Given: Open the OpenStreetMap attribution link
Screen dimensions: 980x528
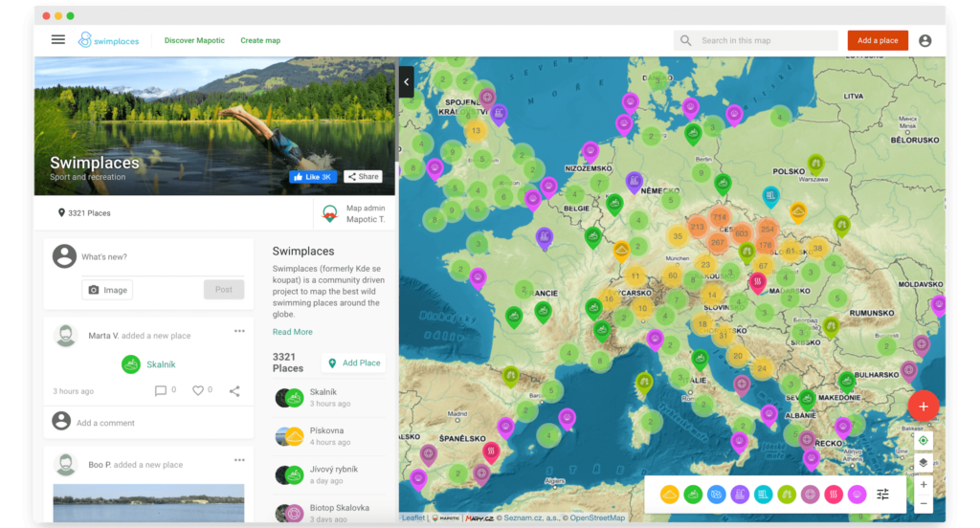Looking at the screenshot, I should click(597, 517).
